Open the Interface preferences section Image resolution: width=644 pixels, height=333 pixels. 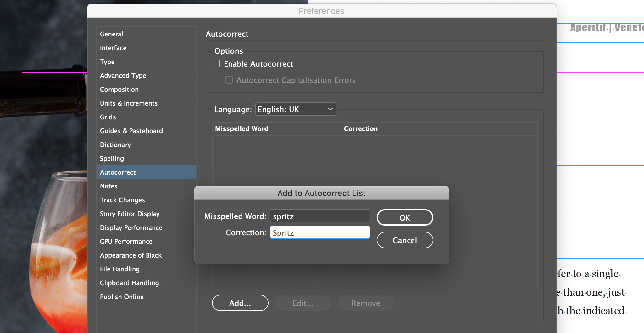click(113, 48)
